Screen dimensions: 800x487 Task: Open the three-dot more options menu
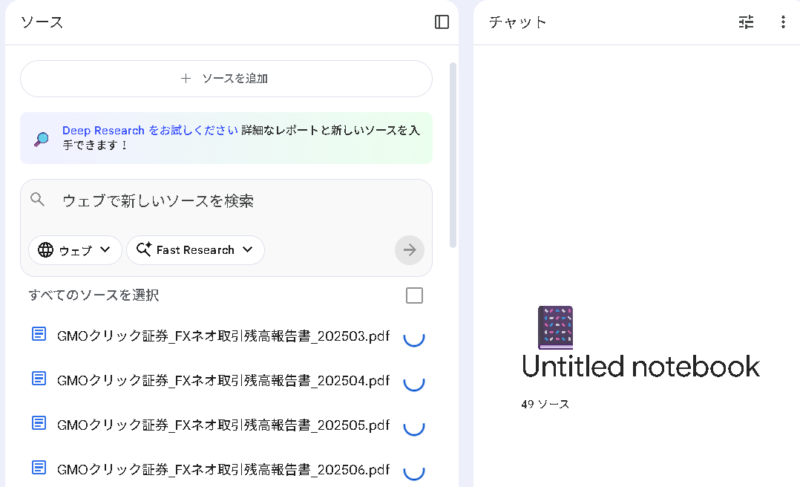pyautogui.click(x=783, y=22)
